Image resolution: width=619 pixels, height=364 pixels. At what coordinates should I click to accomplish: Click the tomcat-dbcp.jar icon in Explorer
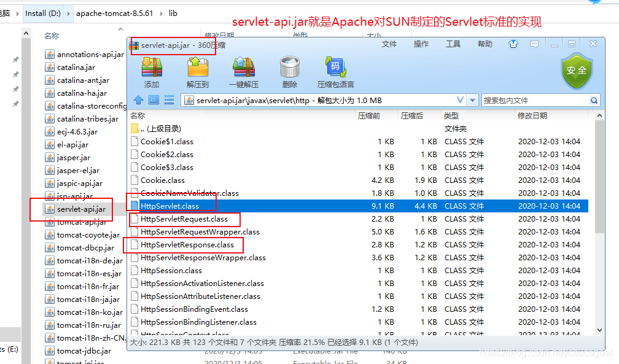(50, 247)
